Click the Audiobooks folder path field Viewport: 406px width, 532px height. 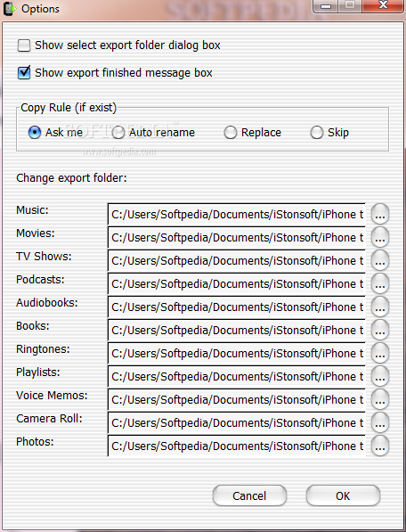tap(237, 307)
